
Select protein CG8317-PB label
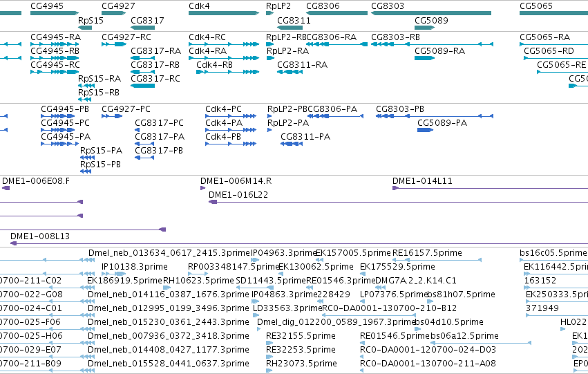(159, 151)
